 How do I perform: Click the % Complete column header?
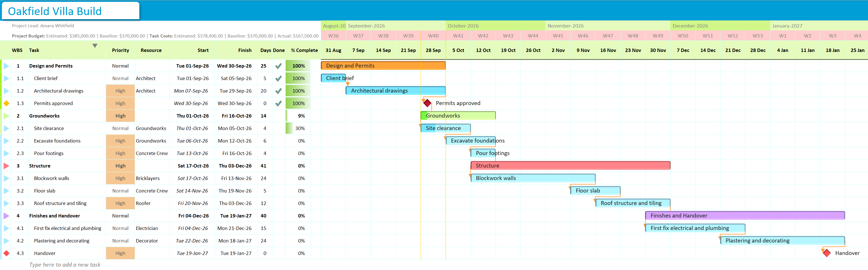coord(304,50)
